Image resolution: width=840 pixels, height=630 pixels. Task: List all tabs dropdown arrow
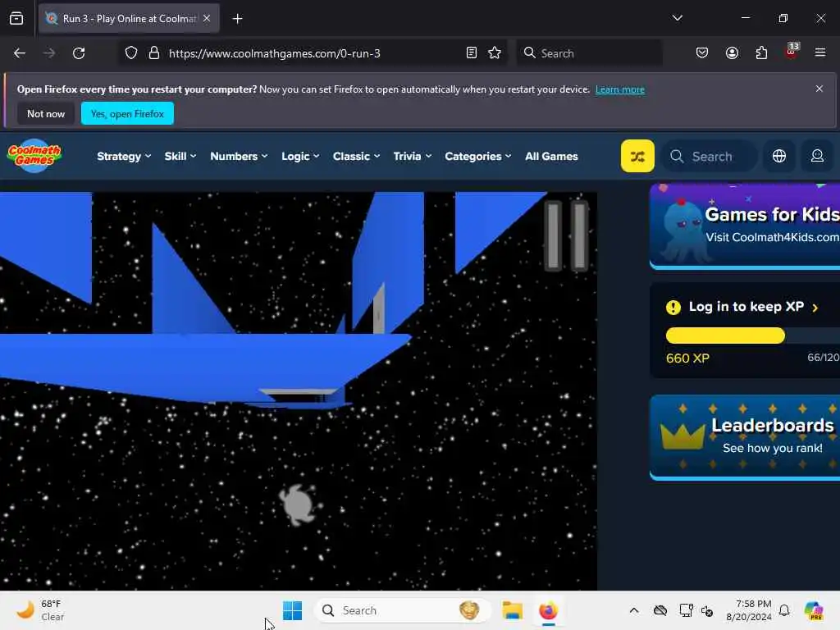pyautogui.click(x=677, y=18)
